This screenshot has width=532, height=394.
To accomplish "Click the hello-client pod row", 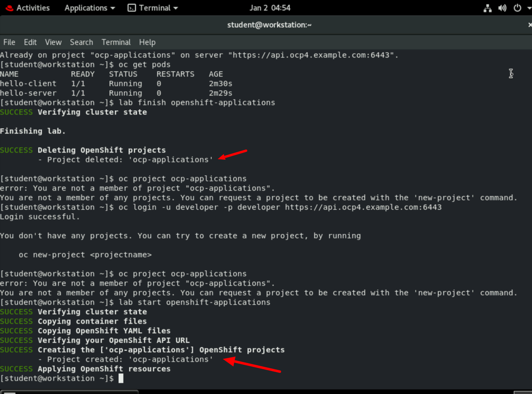I will pos(28,84).
